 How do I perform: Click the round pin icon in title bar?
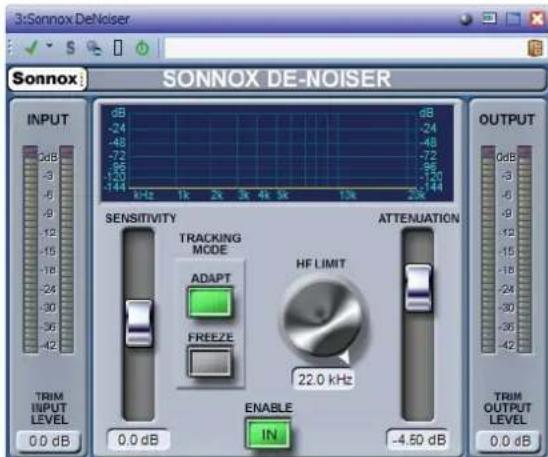(x=466, y=19)
